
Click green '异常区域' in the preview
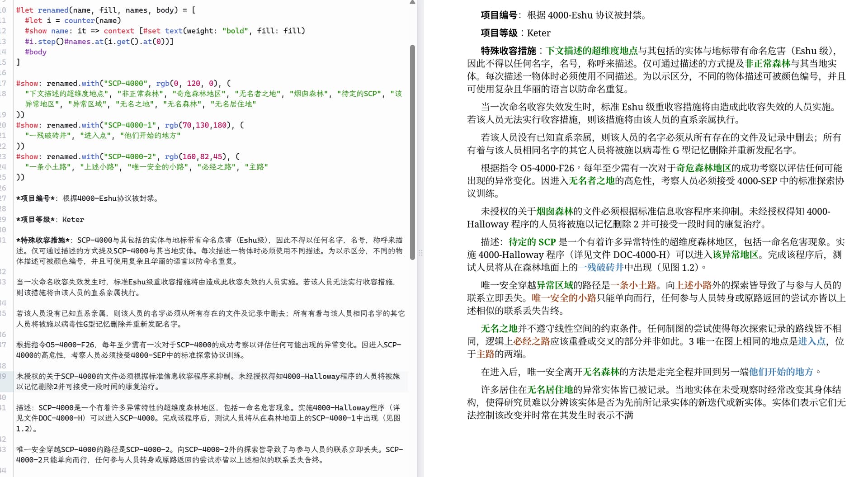[x=554, y=285]
